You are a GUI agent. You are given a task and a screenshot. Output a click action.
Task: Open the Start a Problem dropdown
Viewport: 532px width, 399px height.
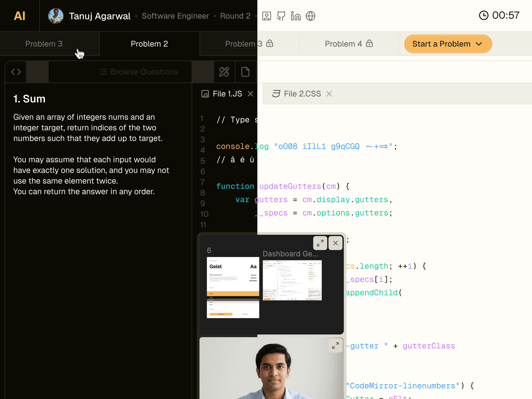coord(448,44)
